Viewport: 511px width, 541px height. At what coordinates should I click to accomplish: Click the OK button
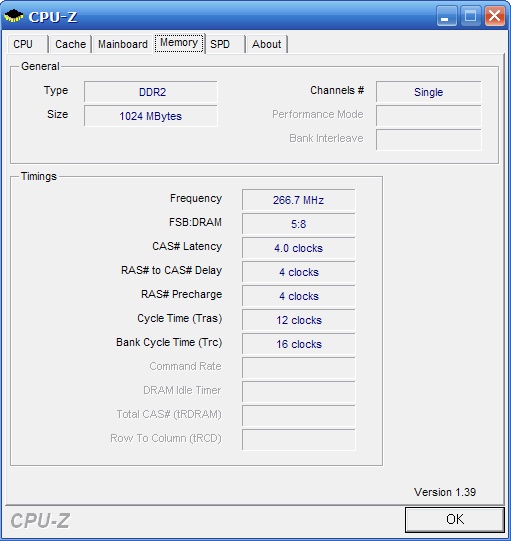tap(455, 519)
